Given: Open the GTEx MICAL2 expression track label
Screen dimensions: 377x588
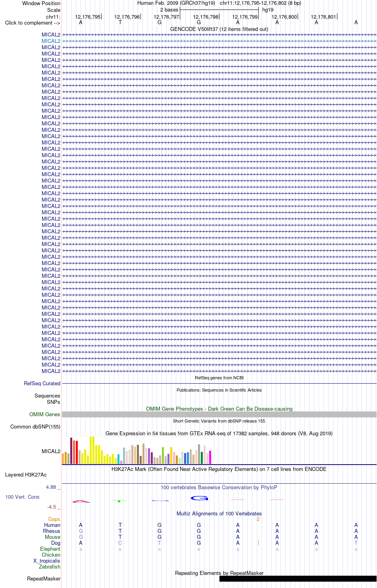Looking at the screenshot, I should pyautogui.click(x=51, y=451).
